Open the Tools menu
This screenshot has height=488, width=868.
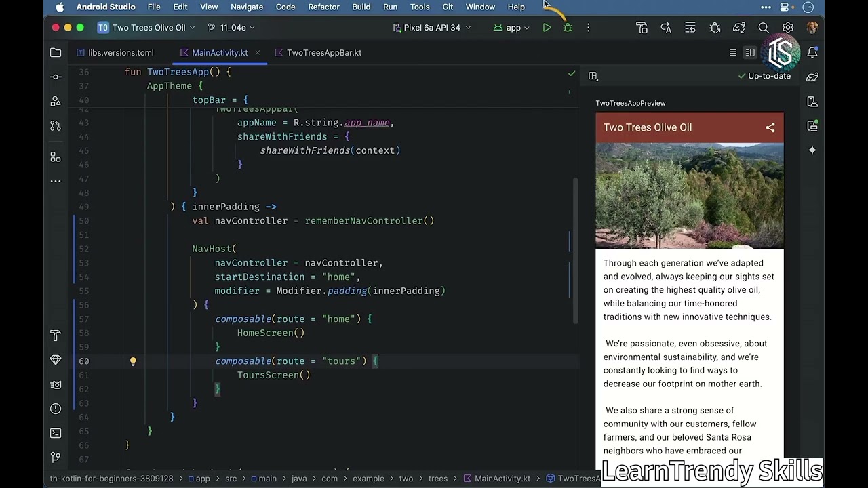420,7
